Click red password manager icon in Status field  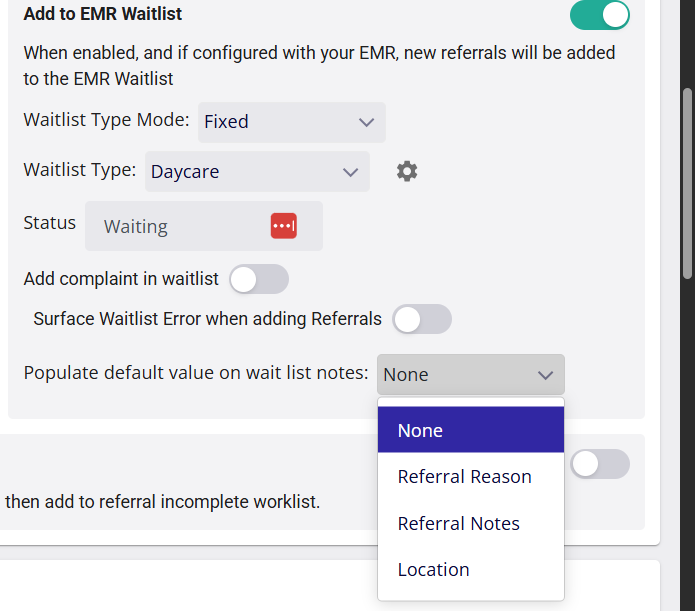[284, 226]
